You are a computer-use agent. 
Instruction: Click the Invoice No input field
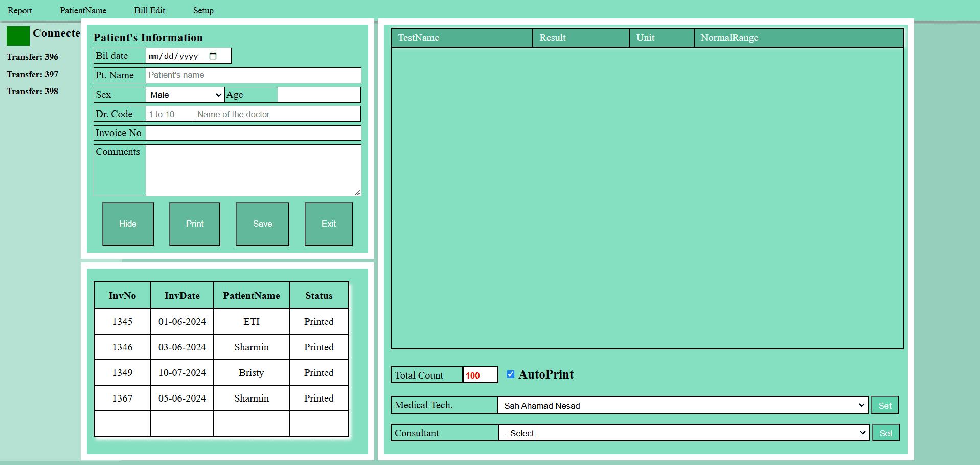254,133
